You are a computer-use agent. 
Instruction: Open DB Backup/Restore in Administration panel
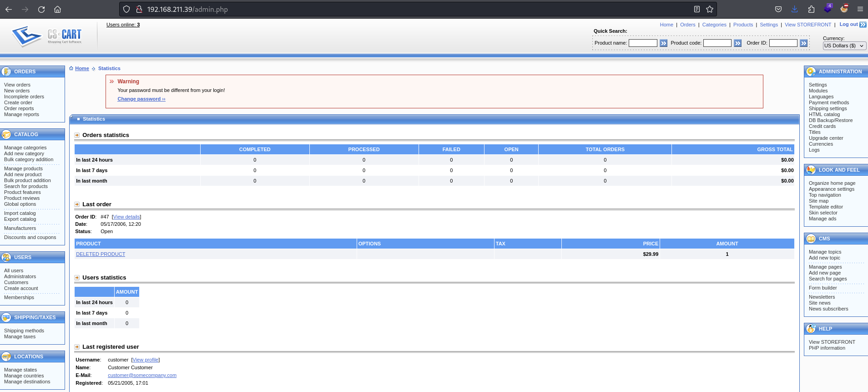(830, 120)
